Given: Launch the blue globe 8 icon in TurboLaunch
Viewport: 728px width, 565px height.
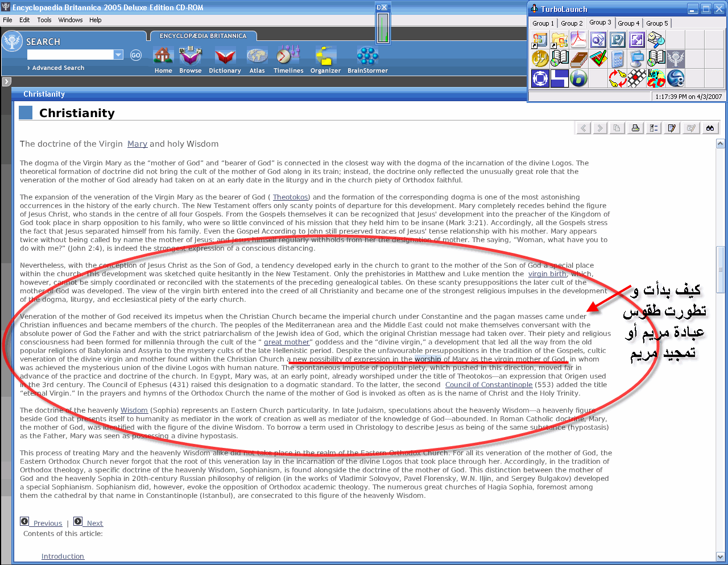Looking at the screenshot, I should point(676,78).
